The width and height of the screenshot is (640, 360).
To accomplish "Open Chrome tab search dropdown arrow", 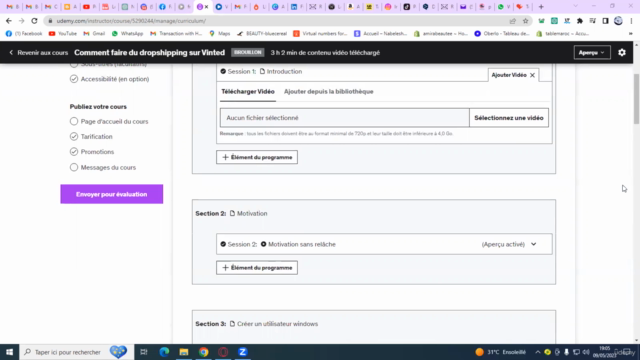I will click(x=576, y=7).
